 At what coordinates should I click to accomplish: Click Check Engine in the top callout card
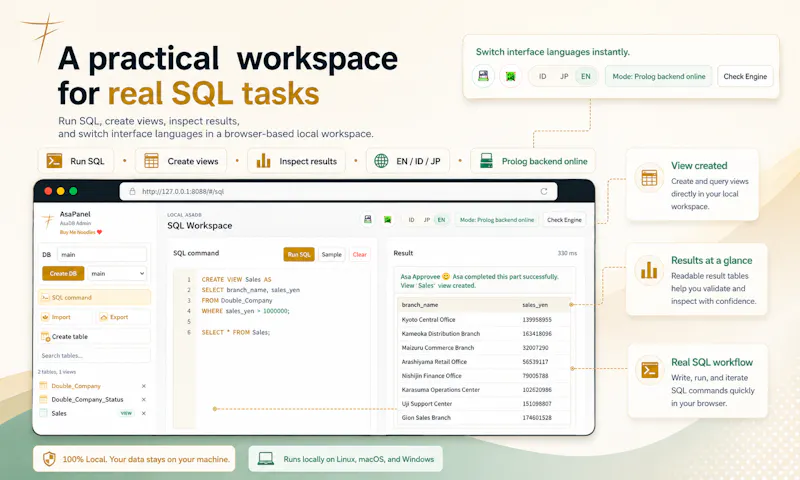click(x=745, y=77)
